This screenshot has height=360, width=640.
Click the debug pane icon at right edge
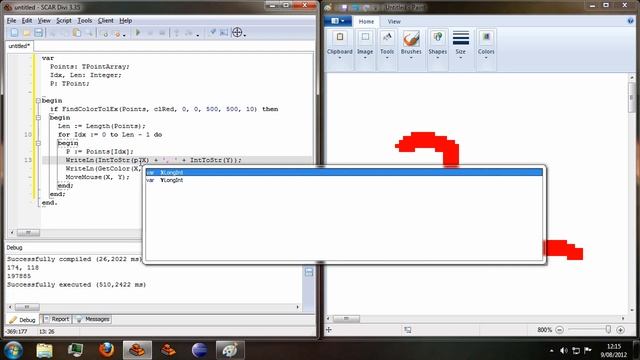click(309, 272)
